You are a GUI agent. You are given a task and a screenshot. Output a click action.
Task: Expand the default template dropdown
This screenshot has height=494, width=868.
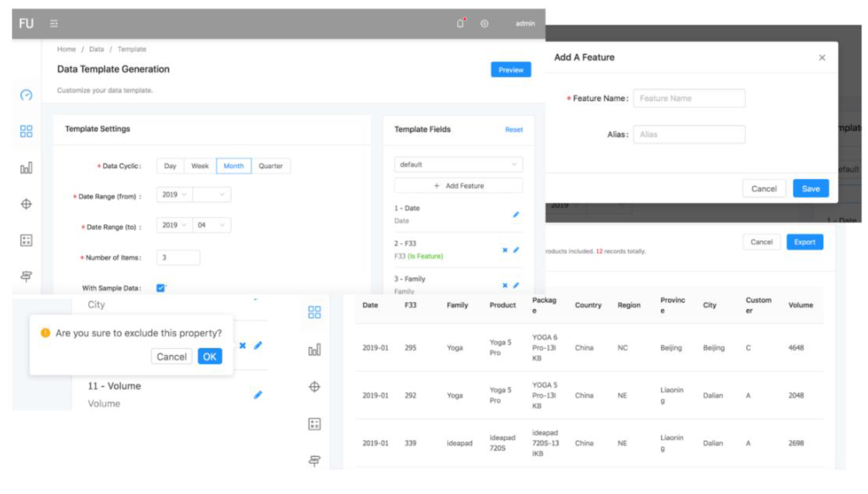[458, 165]
